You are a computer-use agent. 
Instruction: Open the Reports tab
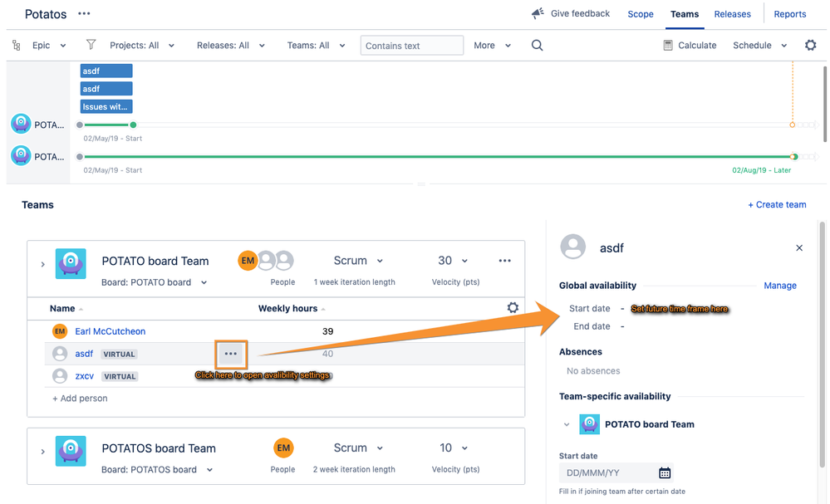pyautogui.click(x=790, y=14)
